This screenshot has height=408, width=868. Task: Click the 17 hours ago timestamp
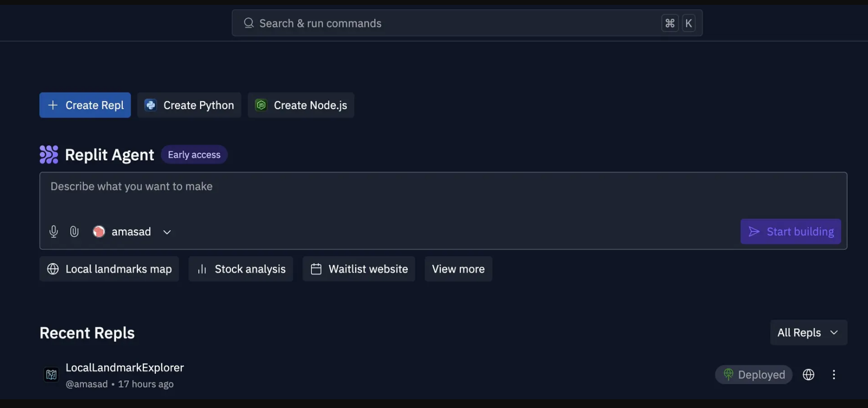(x=146, y=384)
